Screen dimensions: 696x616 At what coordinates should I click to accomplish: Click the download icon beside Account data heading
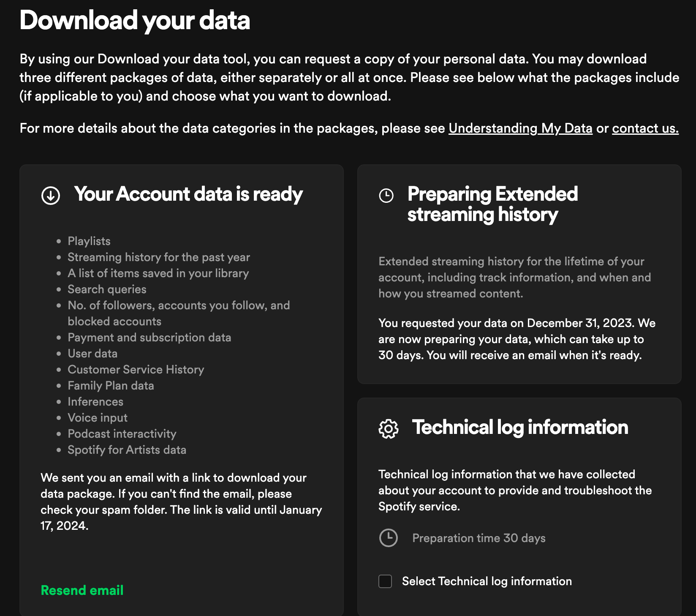(x=51, y=196)
